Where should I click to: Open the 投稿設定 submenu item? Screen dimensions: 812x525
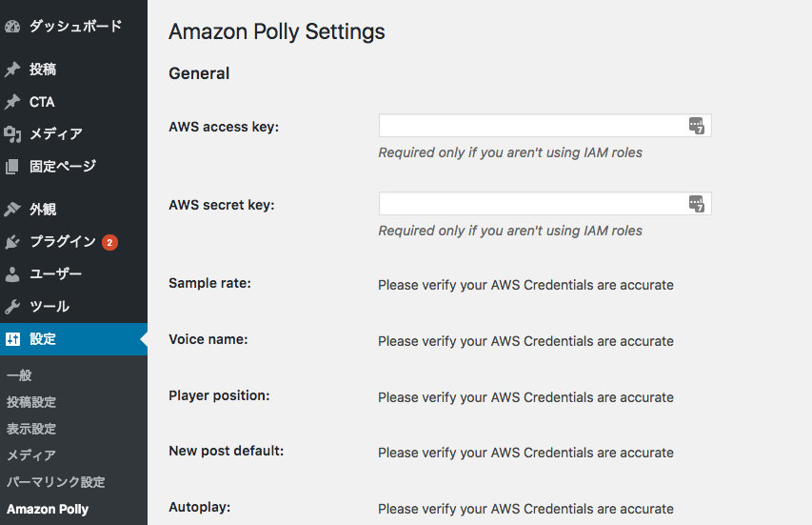[x=31, y=402]
